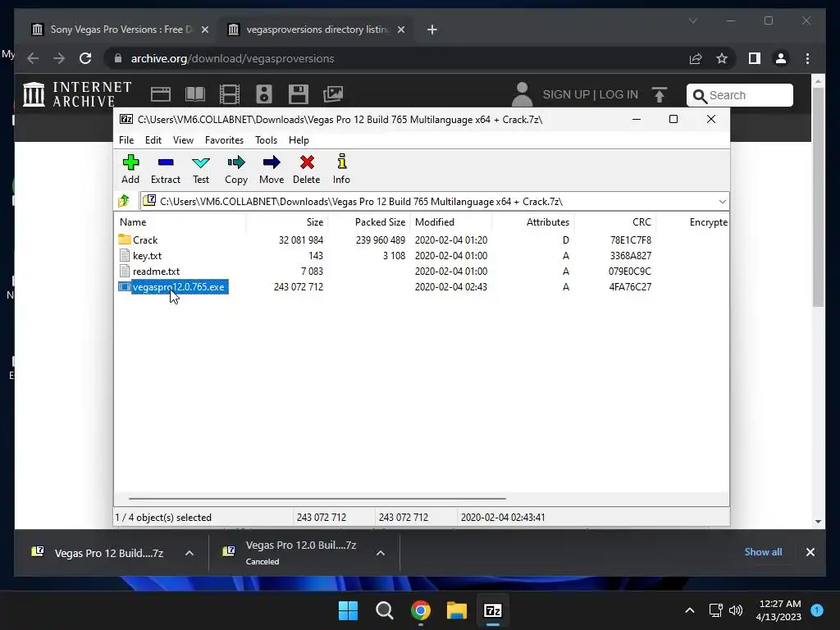Open the Software floppy icon on archive.org
The width and height of the screenshot is (840, 630).
[299, 94]
